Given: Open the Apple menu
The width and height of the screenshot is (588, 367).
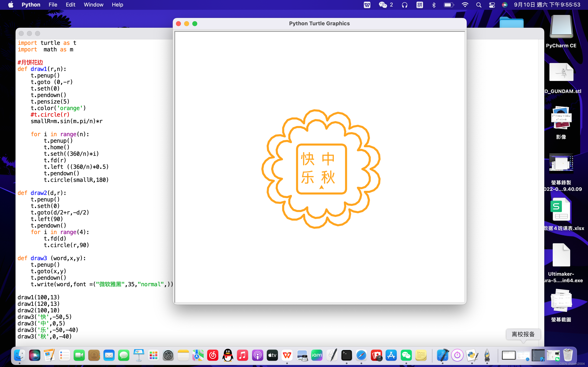Looking at the screenshot, I should [11, 5].
